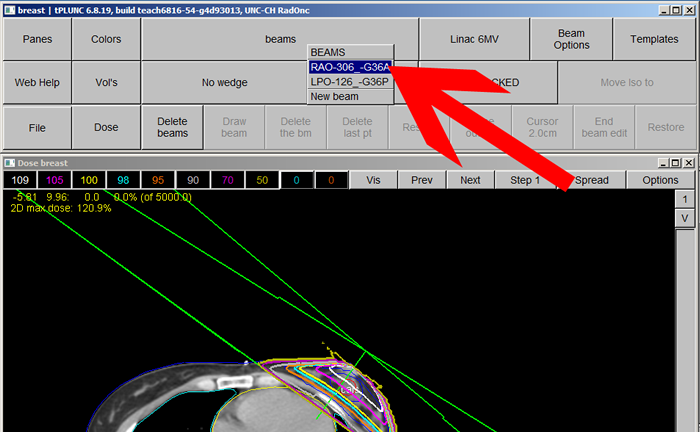
Task: Click the Panes button
Action: point(37,39)
